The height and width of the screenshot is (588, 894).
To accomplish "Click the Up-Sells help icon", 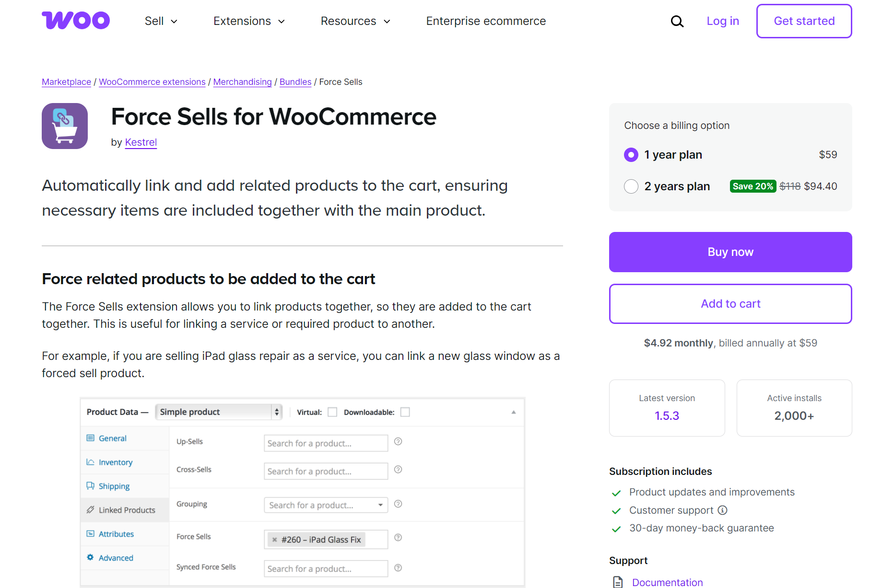I will tap(398, 441).
